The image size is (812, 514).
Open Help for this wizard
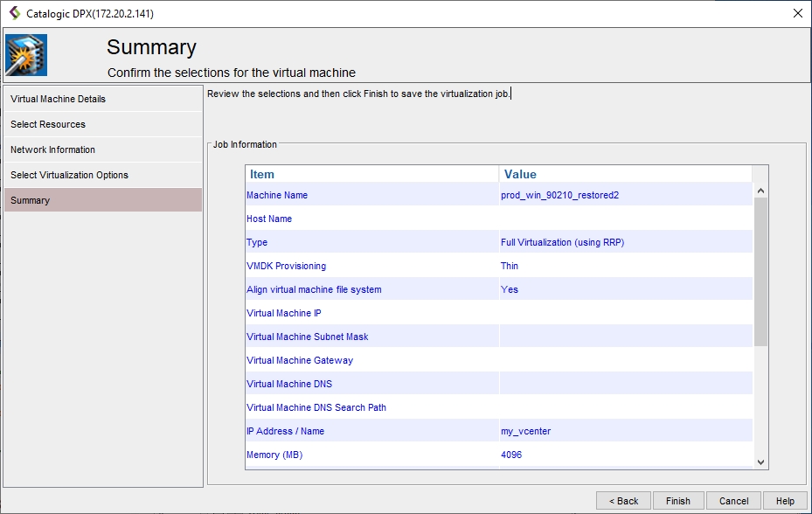(x=785, y=501)
